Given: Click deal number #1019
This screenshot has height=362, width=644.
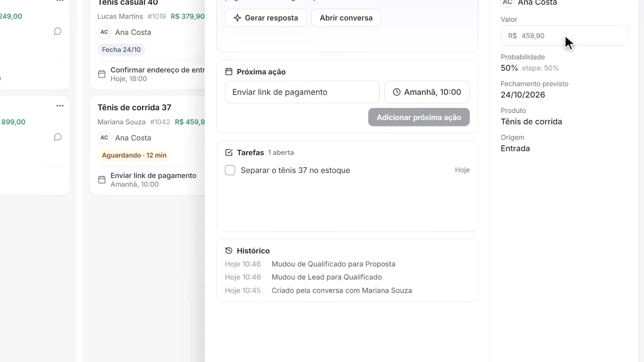Looking at the screenshot, I should (157, 16).
